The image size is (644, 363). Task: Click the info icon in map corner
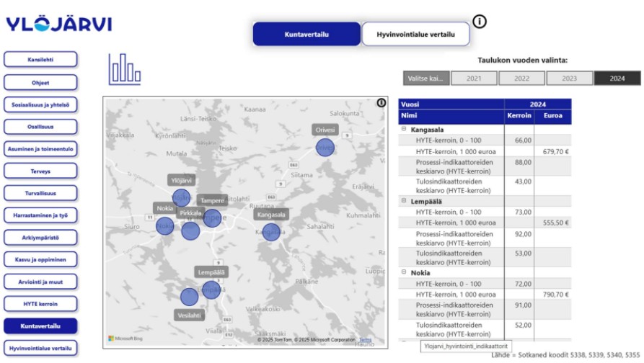pos(381,103)
